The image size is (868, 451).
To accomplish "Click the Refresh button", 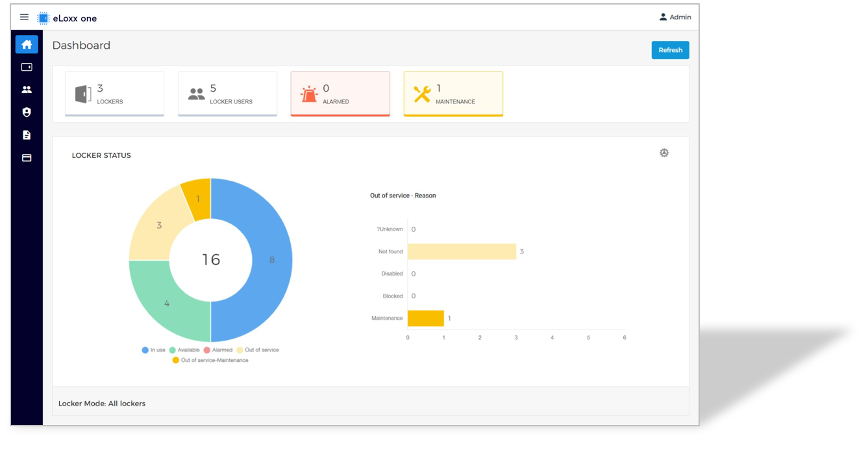I will pyautogui.click(x=670, y=50).
